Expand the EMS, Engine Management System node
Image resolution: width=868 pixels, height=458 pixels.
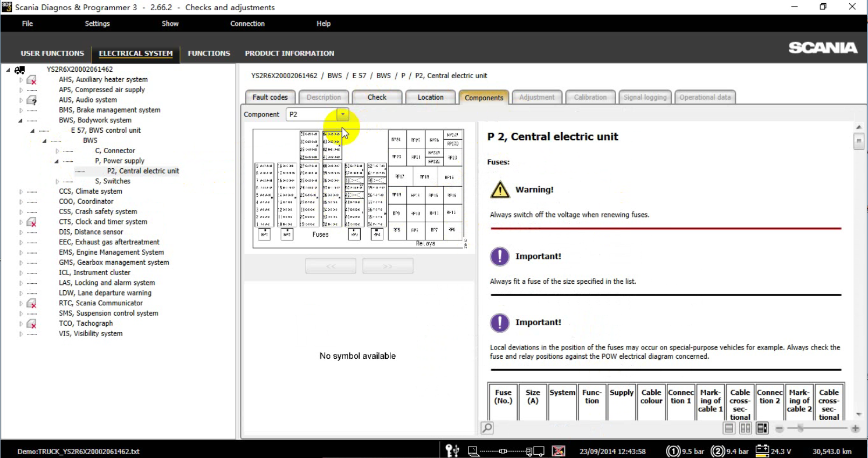[x=21, y=252]
